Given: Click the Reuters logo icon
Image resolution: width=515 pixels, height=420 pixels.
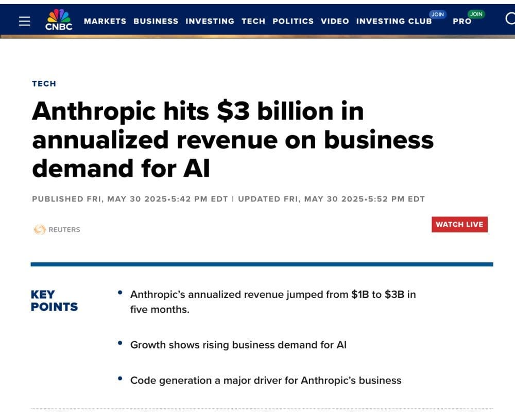Looking at the screenshot, I should (x=40, y=229).
